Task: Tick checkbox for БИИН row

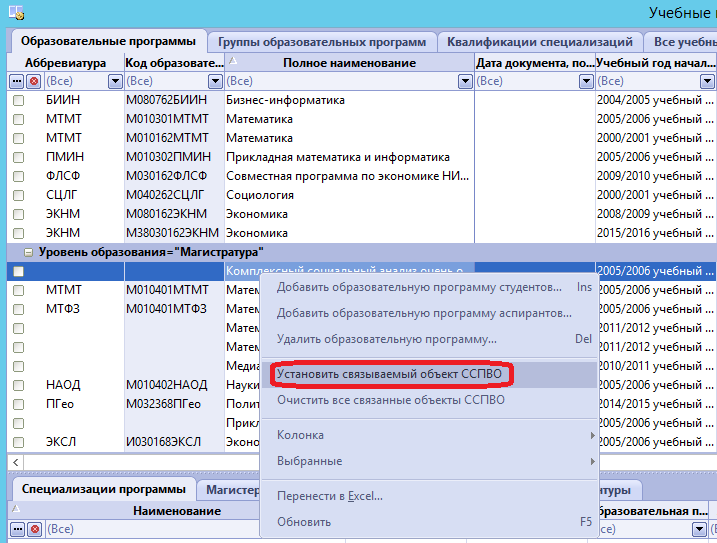Action: [18, 100]
